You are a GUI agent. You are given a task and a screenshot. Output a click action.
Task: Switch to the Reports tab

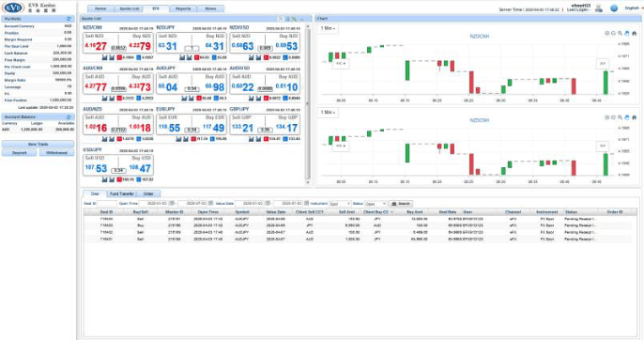183,8
